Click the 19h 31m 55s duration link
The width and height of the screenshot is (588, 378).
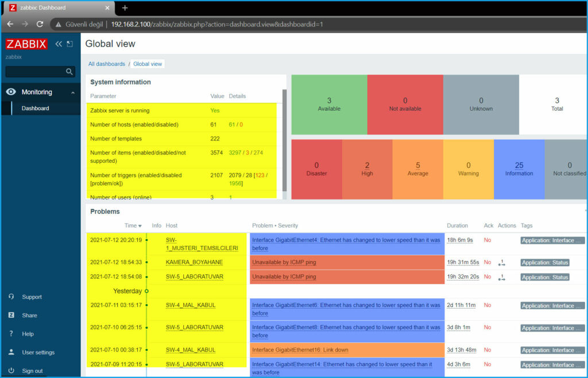pos(463,262)
